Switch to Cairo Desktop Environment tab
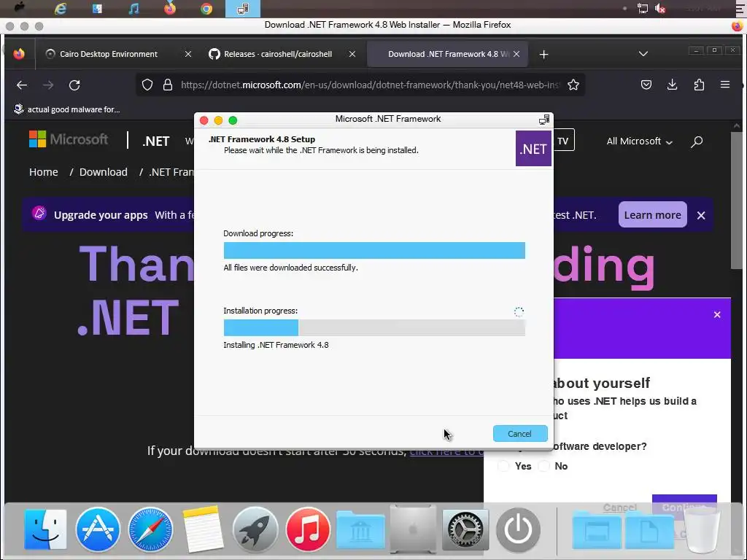Image resolution: width=747 pixels, height=560 pixels. click(x=109, y=54)
